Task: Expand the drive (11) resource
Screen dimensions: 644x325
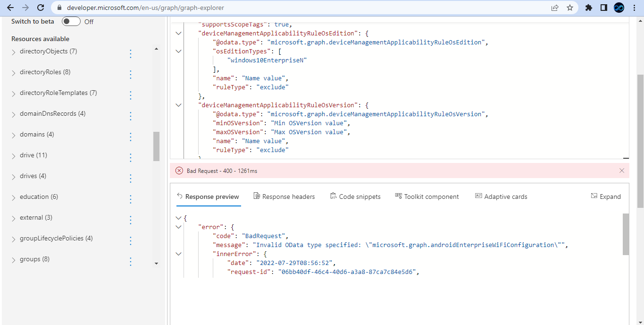Action: pyautogui.click(x=14, y=156)
